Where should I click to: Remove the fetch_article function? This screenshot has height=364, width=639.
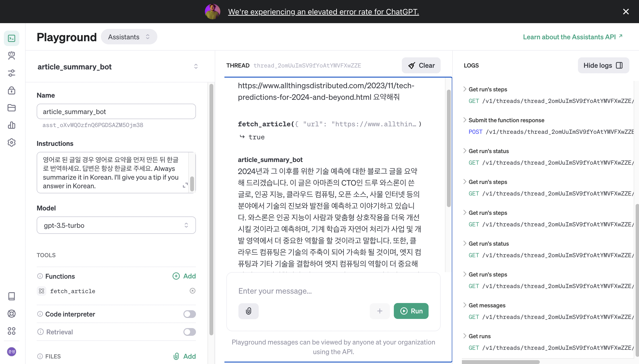[192, 291]
